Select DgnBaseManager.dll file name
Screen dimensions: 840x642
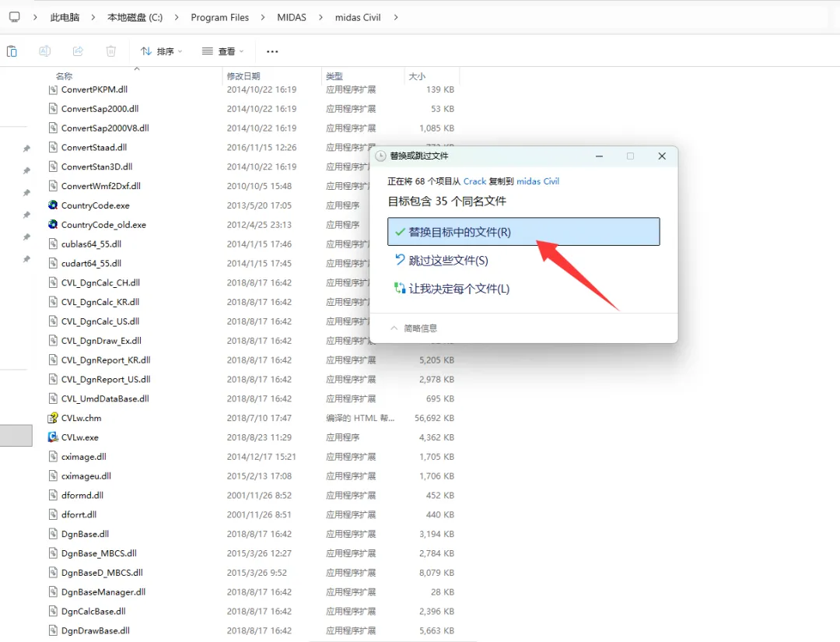click(x=103, y=591)
